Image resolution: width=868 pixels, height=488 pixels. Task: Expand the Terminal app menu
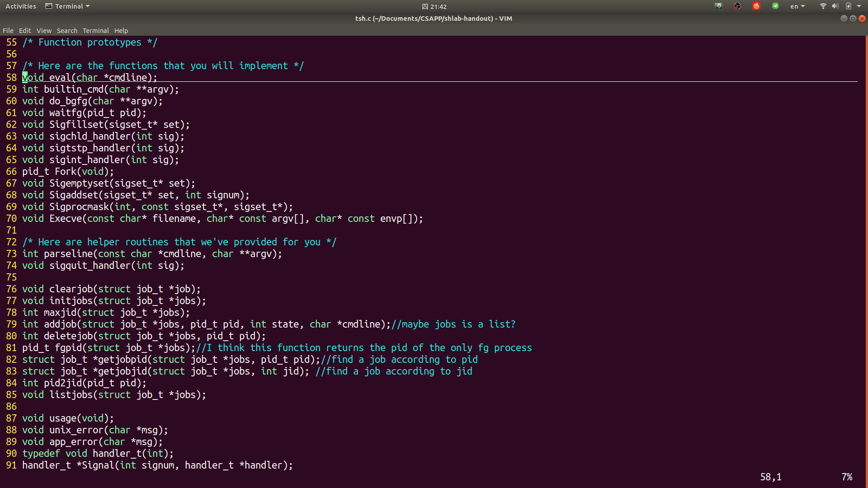tap(72, 6)
